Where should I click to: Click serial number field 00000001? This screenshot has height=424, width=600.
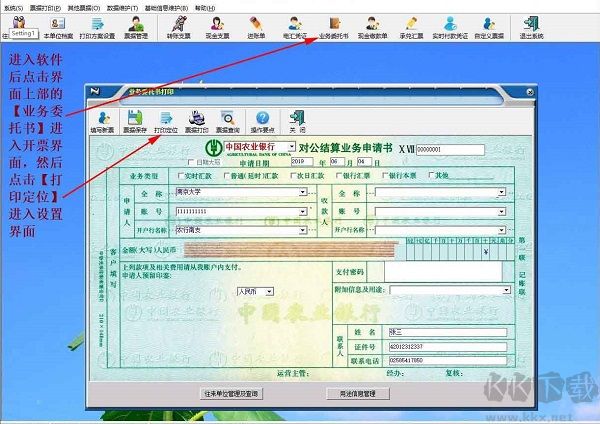[450, 150]
